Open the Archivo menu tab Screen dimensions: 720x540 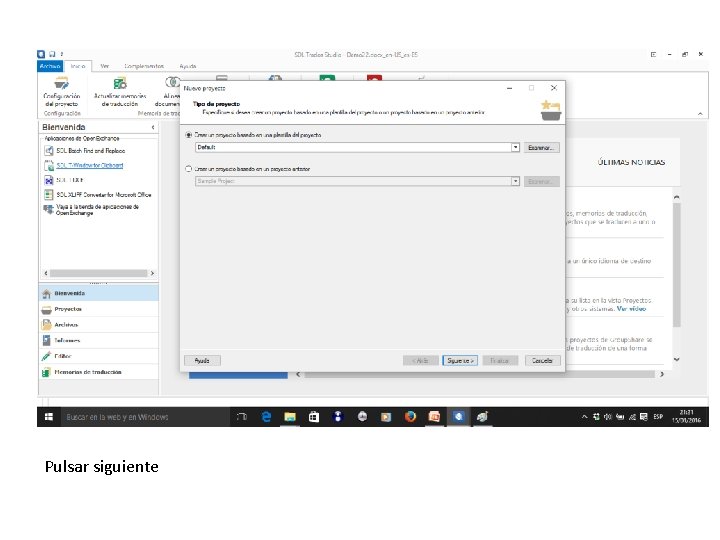50,66
